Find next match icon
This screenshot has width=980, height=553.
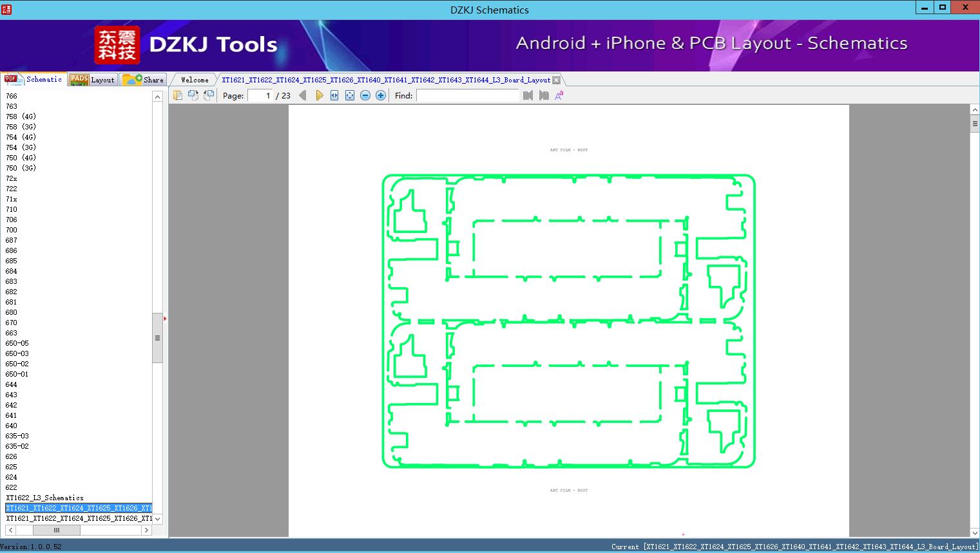544,95
